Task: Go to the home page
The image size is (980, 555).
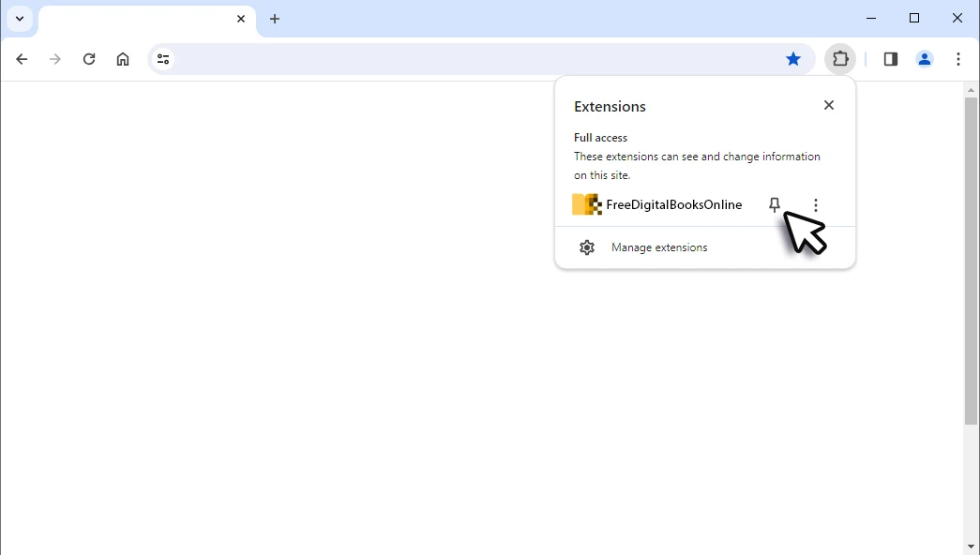Action: coord(123,58)
